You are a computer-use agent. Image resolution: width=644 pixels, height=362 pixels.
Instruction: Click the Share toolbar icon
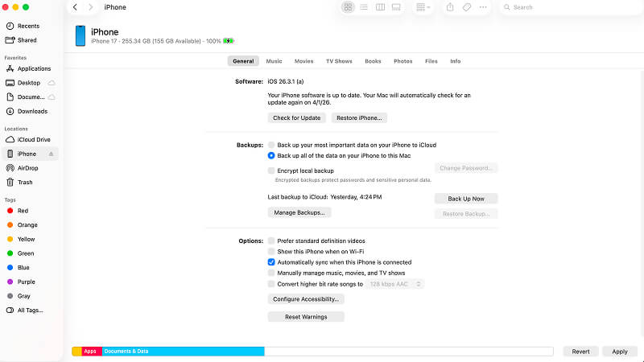[450, 7]
